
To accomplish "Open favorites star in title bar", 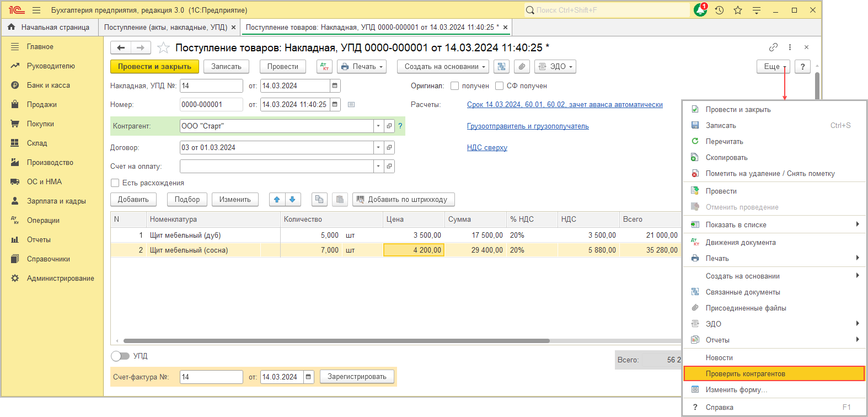I will [x=738, y=10].
